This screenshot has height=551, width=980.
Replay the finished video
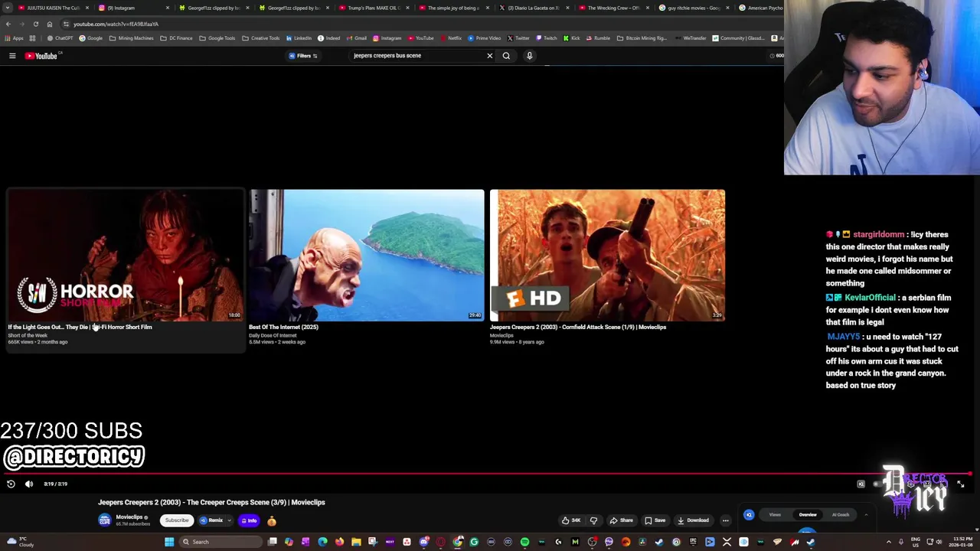click(11, 484)
